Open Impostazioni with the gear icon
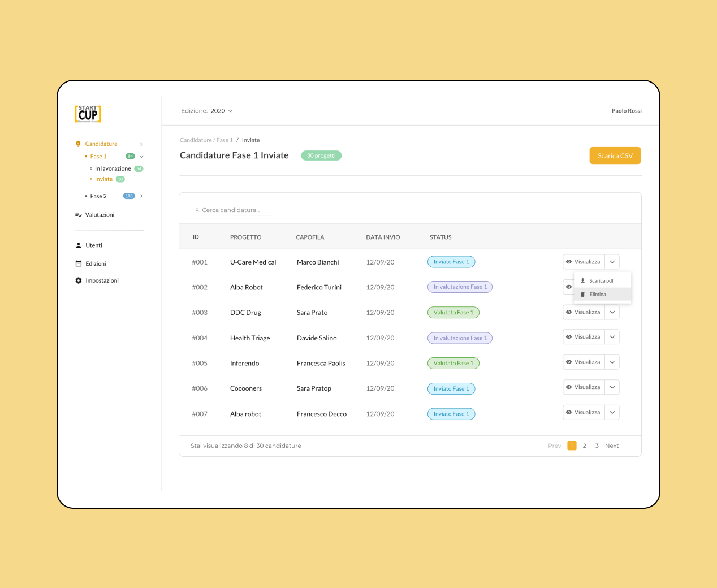Image resolution: width=717 pixels, height=588 pixels. click(x=77, y=280)
